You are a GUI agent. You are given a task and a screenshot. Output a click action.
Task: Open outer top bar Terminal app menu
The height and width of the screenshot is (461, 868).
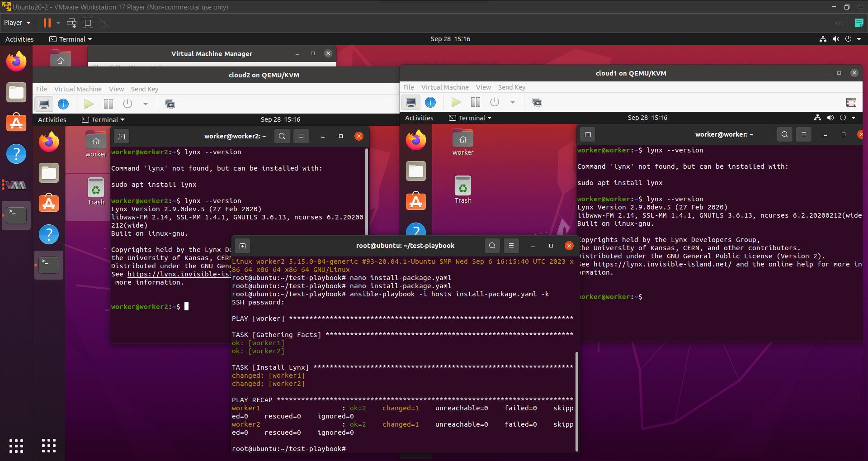(x=71, y=39)
